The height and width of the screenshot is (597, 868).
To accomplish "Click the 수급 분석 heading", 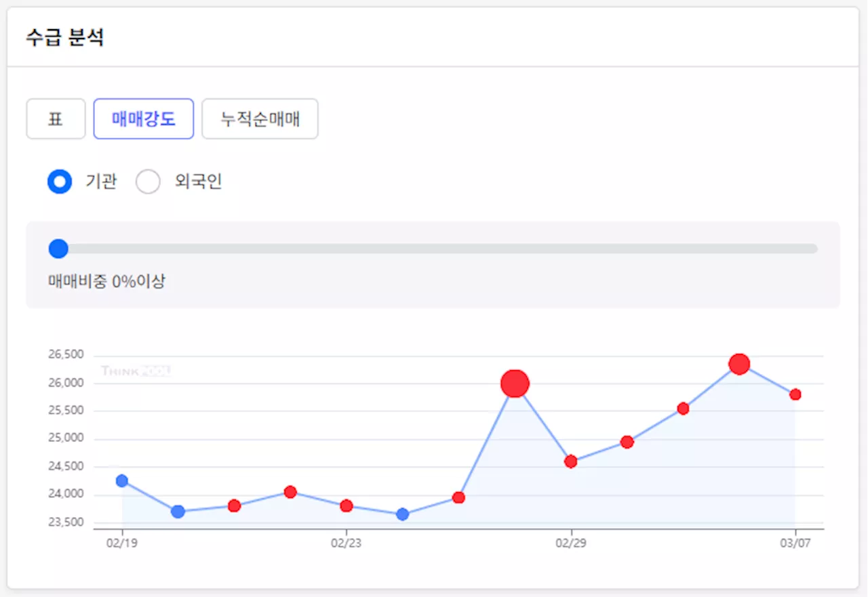I will pos(65,37).
